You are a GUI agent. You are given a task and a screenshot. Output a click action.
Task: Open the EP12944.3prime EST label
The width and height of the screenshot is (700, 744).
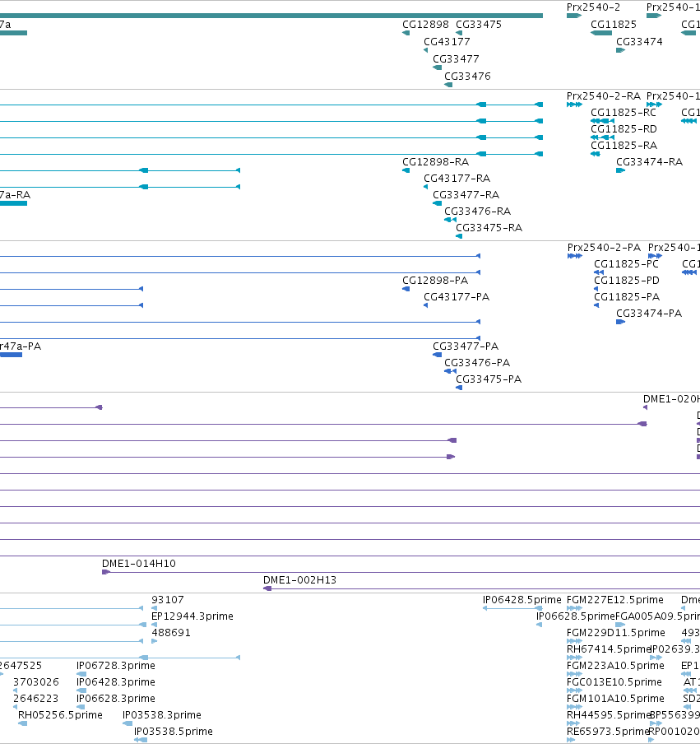(192, 616)
